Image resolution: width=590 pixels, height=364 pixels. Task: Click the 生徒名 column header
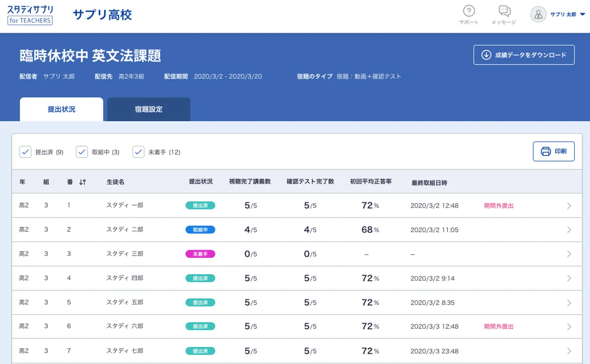pos(116,182)
